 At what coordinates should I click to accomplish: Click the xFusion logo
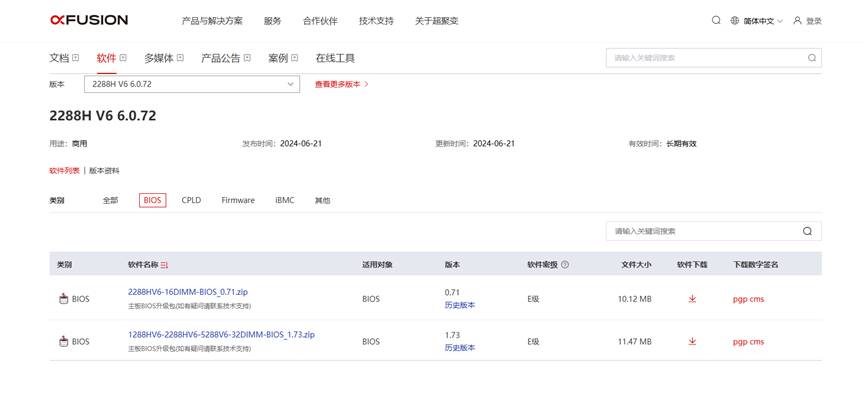click(x=89, y=20)
